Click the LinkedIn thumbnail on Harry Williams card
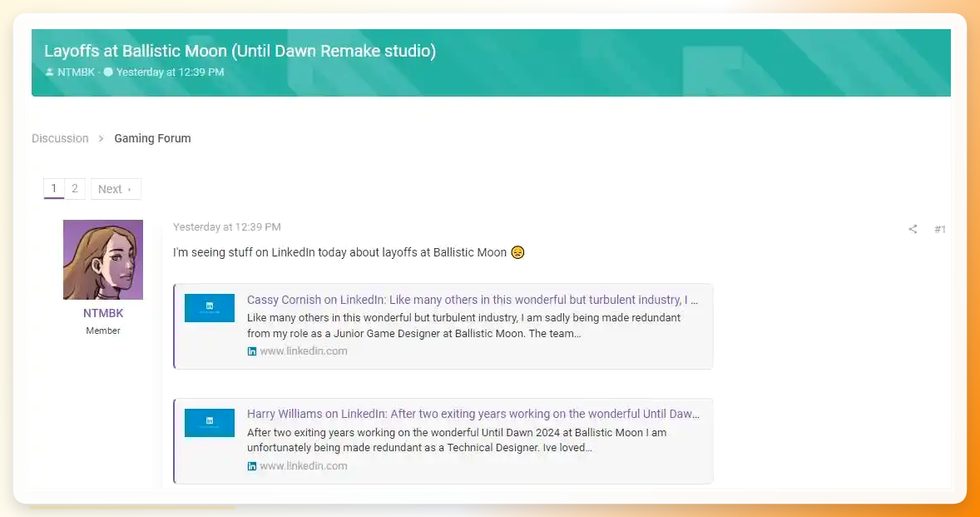This screenshot has width=980, height=517. tap(210, 423)
